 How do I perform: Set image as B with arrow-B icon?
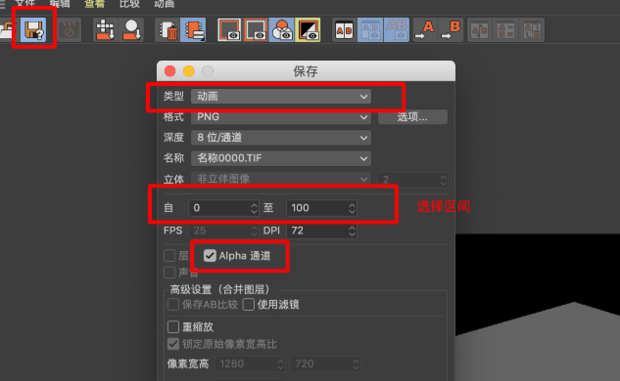452,30
